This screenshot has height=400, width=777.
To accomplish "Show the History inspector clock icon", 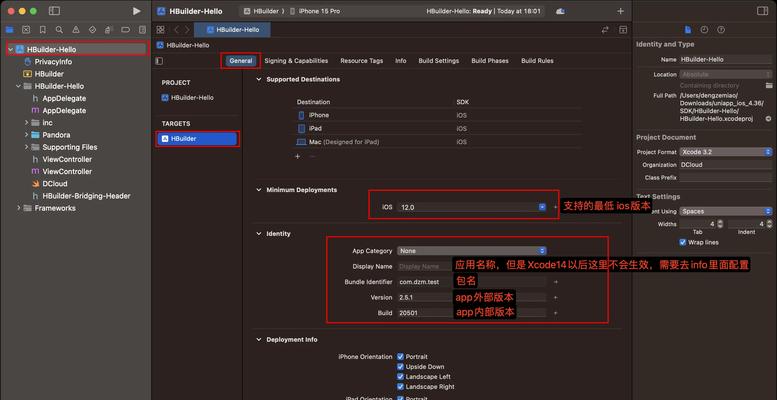I will tap(704, 30).
